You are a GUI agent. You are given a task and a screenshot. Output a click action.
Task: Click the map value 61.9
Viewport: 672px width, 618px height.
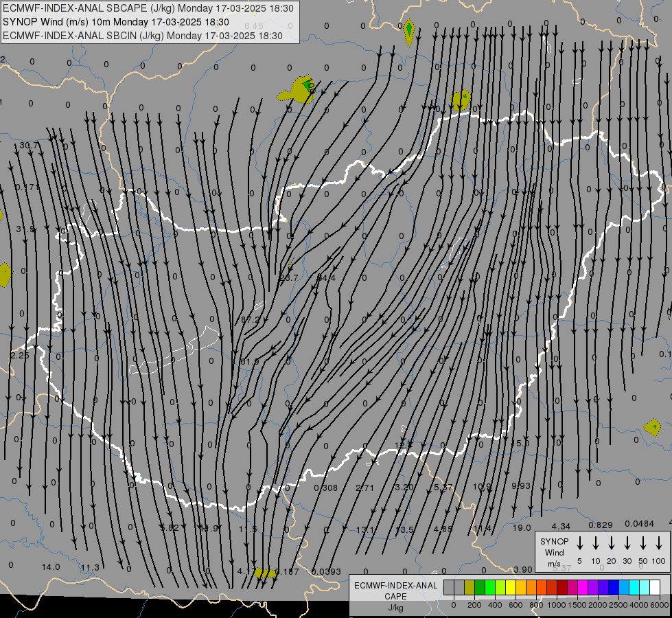(x=250, y=362)
